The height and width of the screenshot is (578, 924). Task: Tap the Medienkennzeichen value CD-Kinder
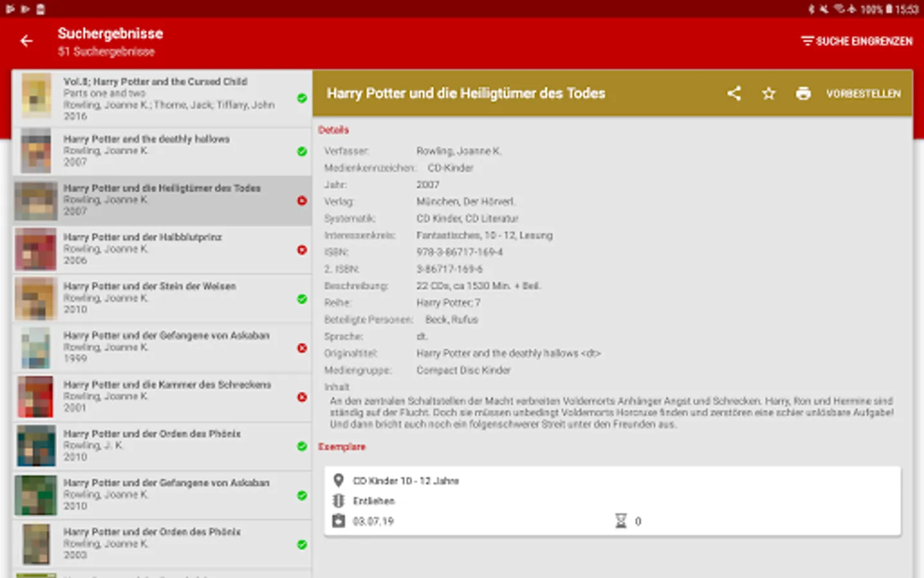(x=450, y=168)
